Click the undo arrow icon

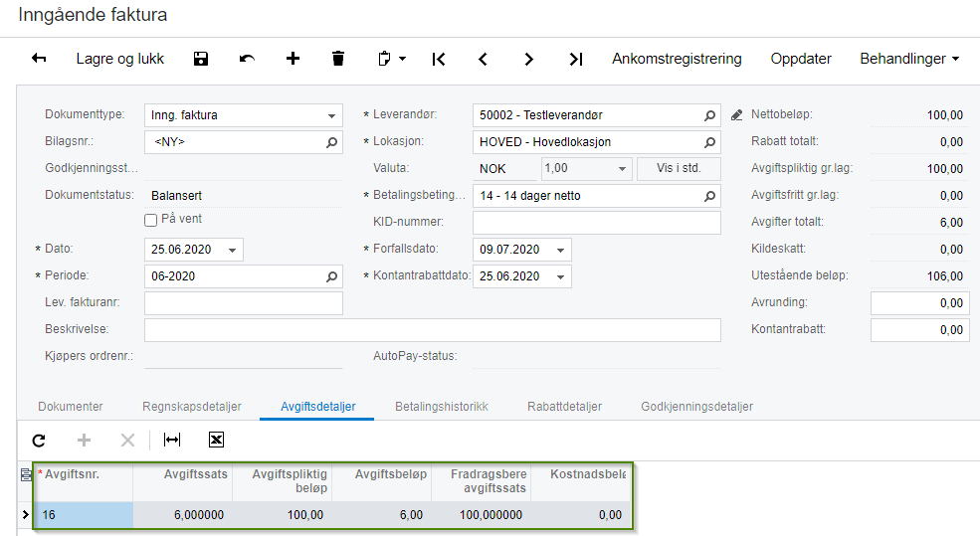click(x=247, y=59)
